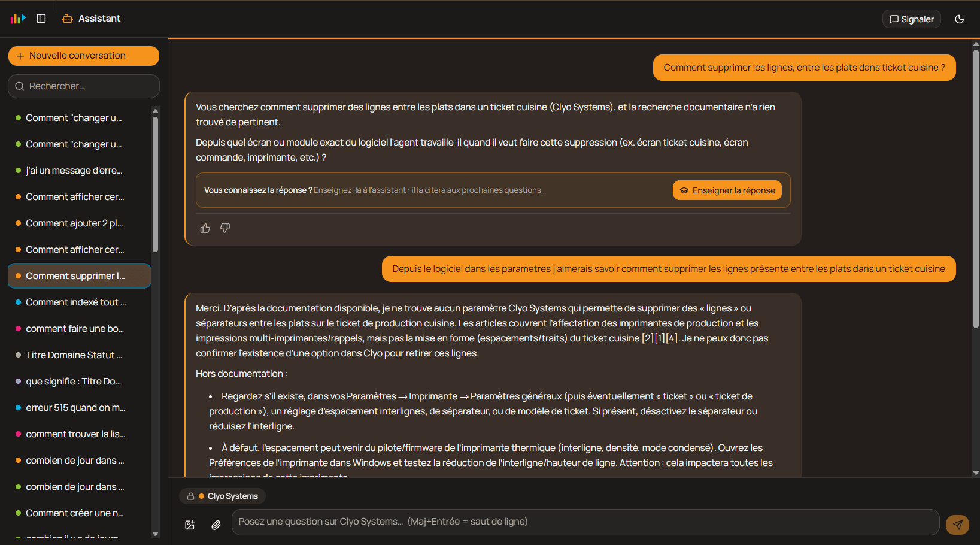
Task: Open conversation "Titre Domaine Statut ..."
Action: click(x=79, y=355)
